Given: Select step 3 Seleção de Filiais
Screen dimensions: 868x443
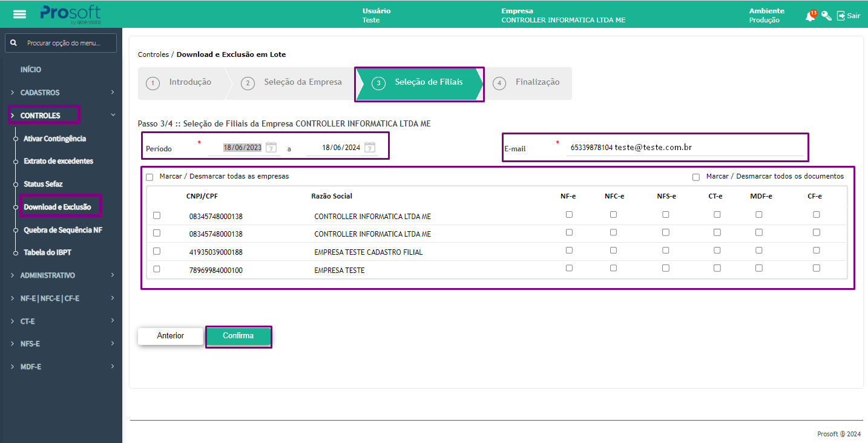Looking at the screenshot, I should click(x=419, y=83).
